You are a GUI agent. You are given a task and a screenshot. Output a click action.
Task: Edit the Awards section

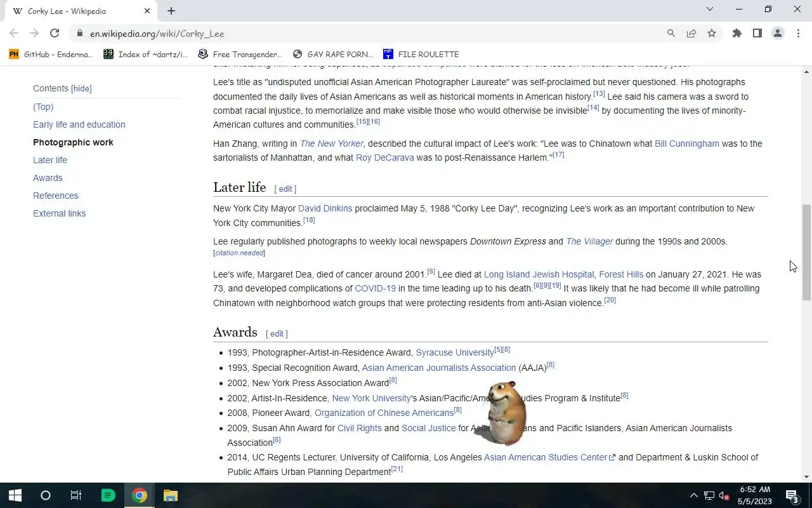coord(277,333)
